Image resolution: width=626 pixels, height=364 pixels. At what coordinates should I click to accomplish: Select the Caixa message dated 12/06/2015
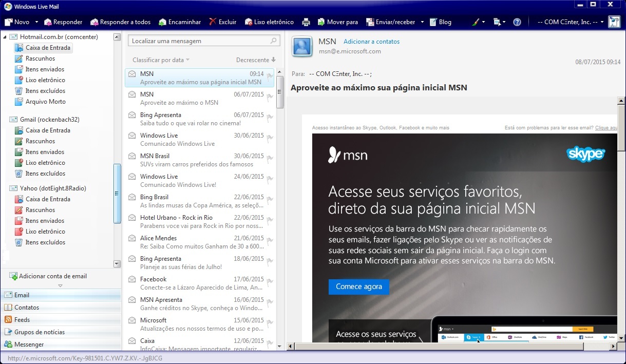coord(200,343)
